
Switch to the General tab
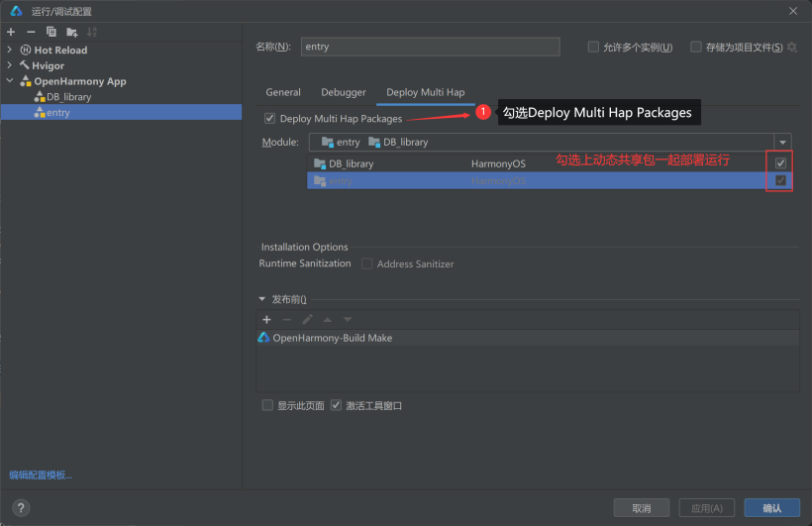coord(283,92)
